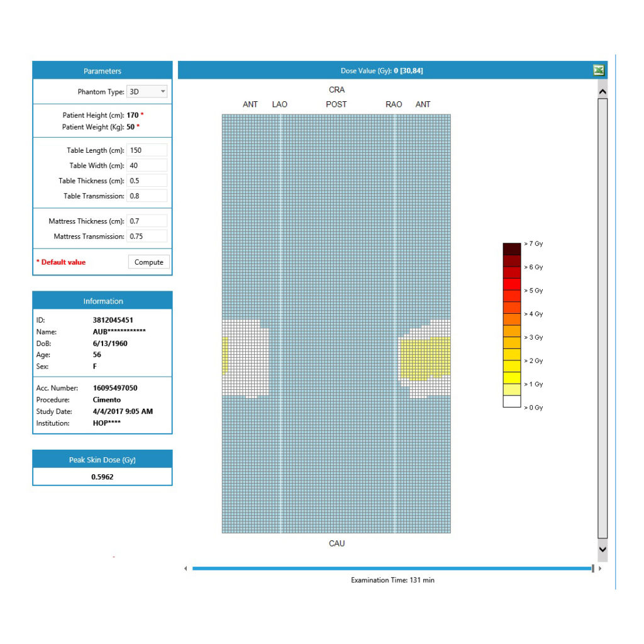Click the darkest >7 Gy legend swatch
The height and width of the screenshot is (644, 644).
pos(512,248)
